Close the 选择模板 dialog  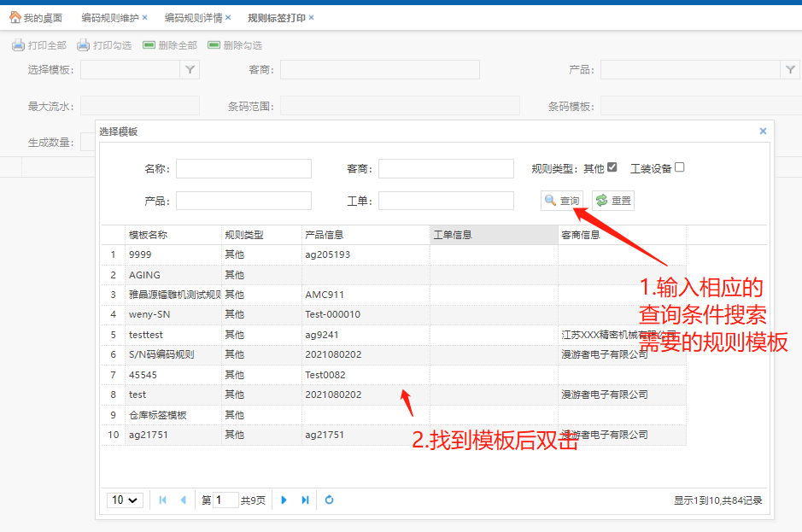tap(763, 131)
